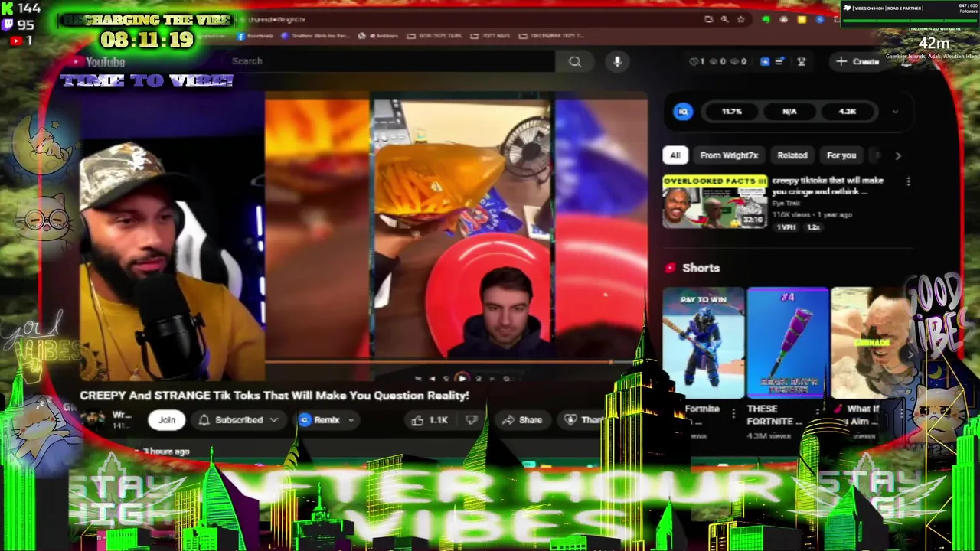Select the For you filter chip

pos(841,155)
